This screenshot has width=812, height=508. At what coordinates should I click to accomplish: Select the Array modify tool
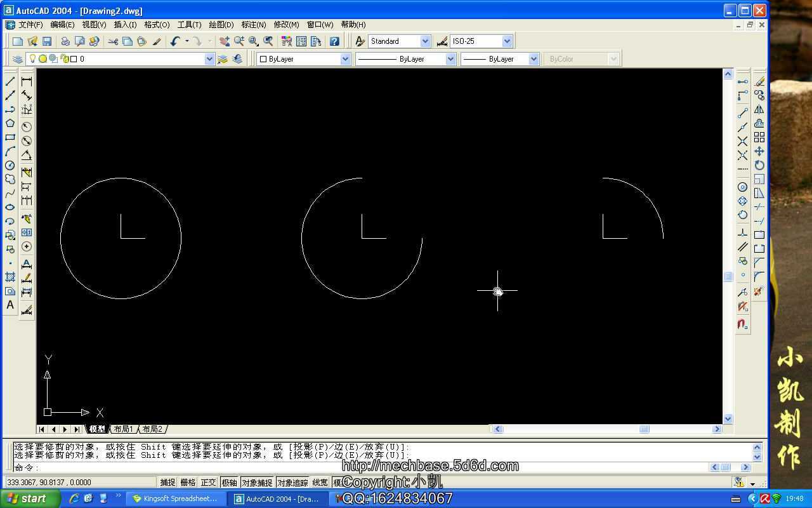pos(759,137)
